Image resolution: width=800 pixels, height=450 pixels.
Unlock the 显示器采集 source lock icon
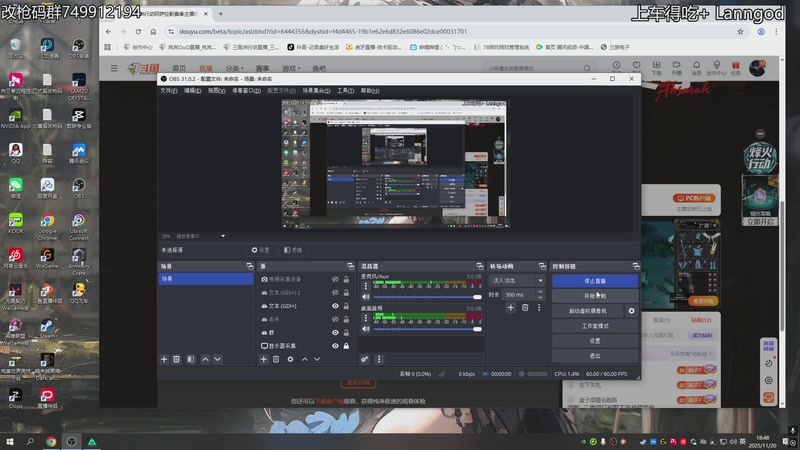tap(346, 346)
